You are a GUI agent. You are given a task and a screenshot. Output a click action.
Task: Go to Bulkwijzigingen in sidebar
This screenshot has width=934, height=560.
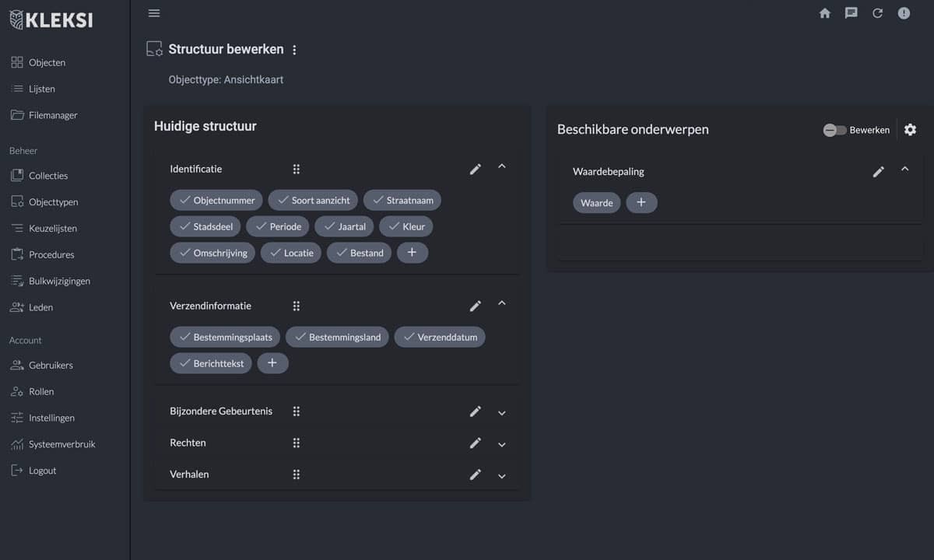pos(59,281)
